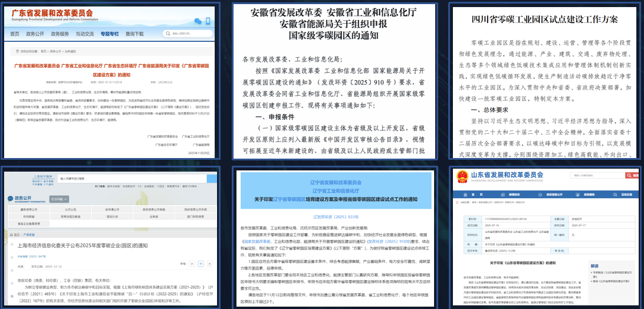
Task: Click Shandong national emblem logo
Action: point(462,176)
